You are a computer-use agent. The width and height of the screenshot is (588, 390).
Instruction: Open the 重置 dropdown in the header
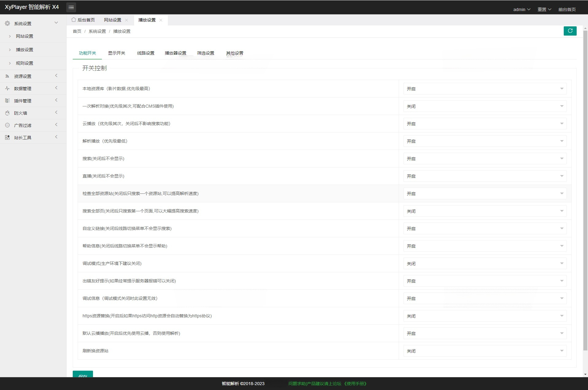tap(544, 9)
